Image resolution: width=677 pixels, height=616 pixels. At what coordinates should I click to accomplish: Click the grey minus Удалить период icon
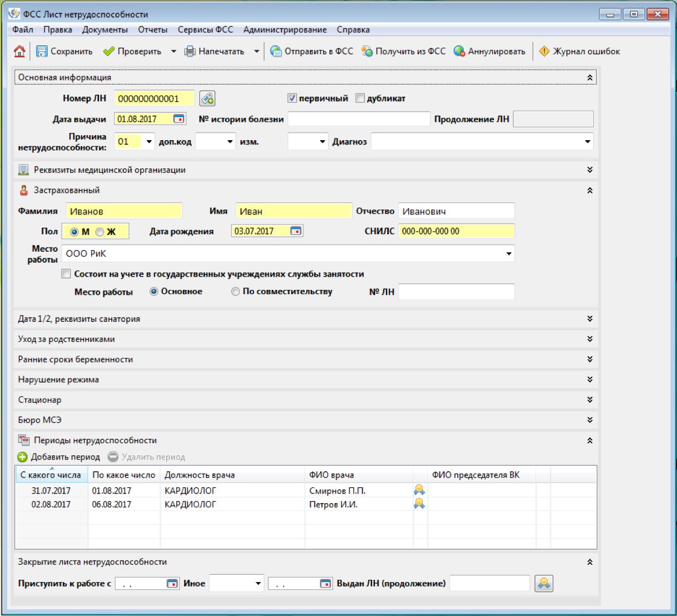(113, 457)
